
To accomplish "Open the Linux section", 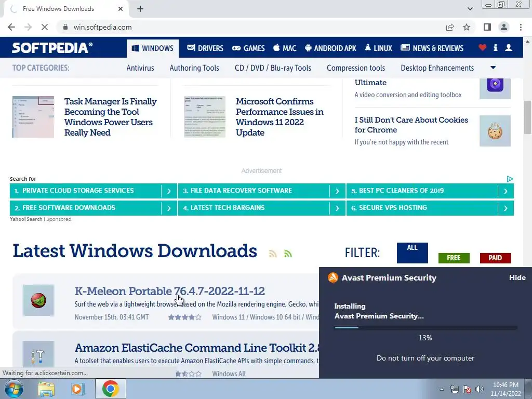I will point(378,48).
